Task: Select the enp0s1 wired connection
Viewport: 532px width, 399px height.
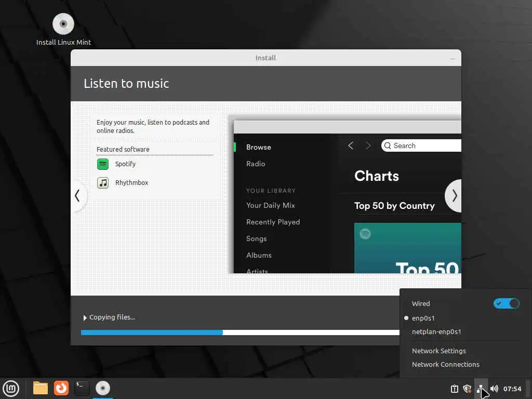Action: 423,318
